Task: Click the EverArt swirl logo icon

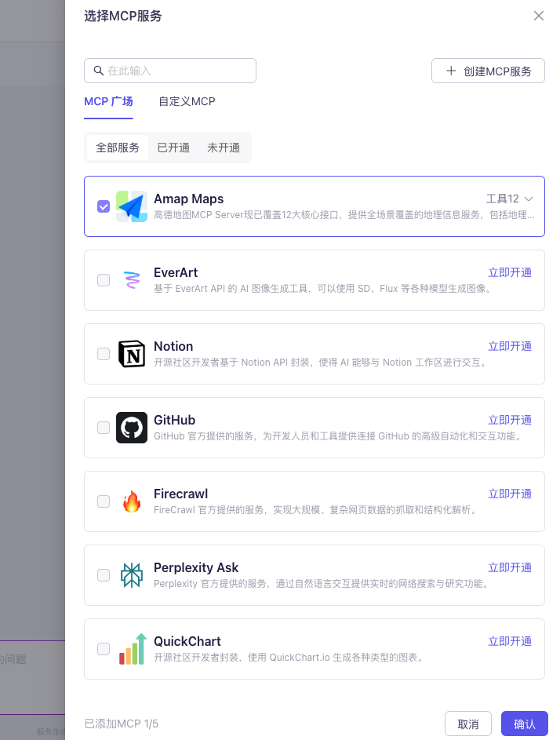Action: (x=132, y=280)
